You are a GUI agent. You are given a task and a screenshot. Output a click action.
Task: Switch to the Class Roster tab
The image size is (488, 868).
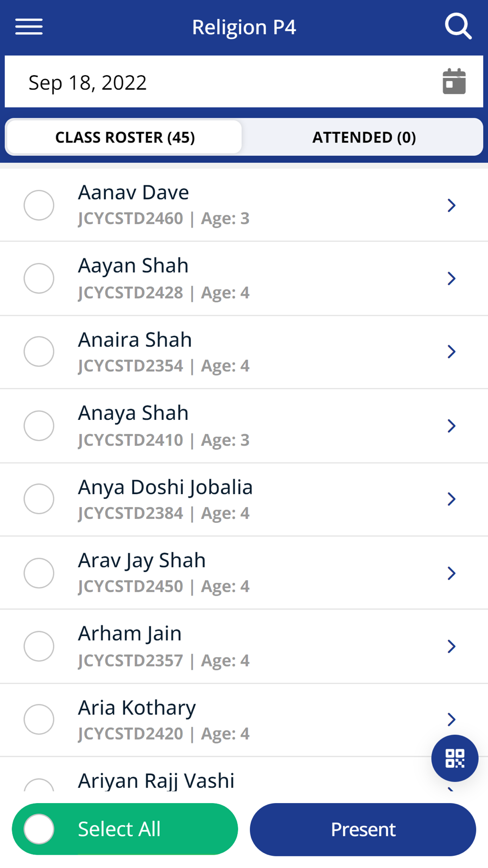[x=124, y=137]
